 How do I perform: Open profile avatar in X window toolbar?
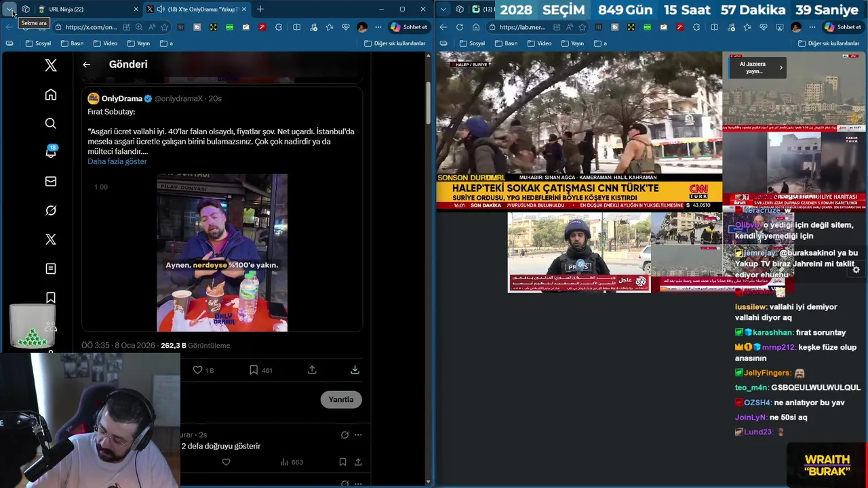tap(362, 27)
